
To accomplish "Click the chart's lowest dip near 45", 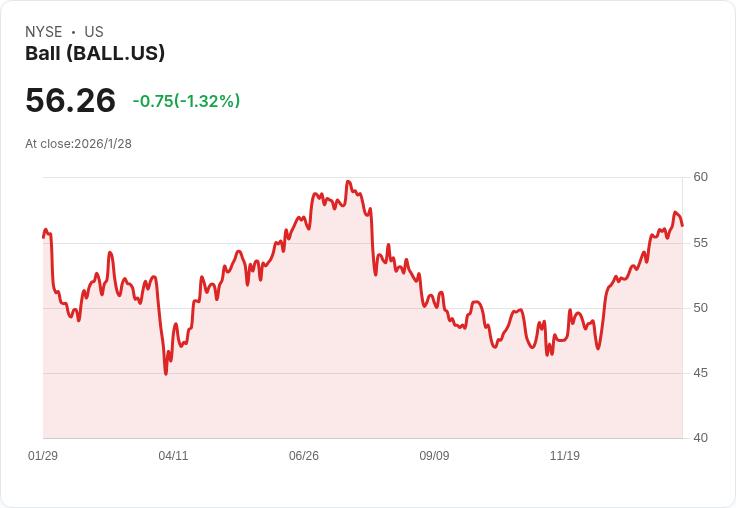I will pyautogui.click(x=166, y=374).
